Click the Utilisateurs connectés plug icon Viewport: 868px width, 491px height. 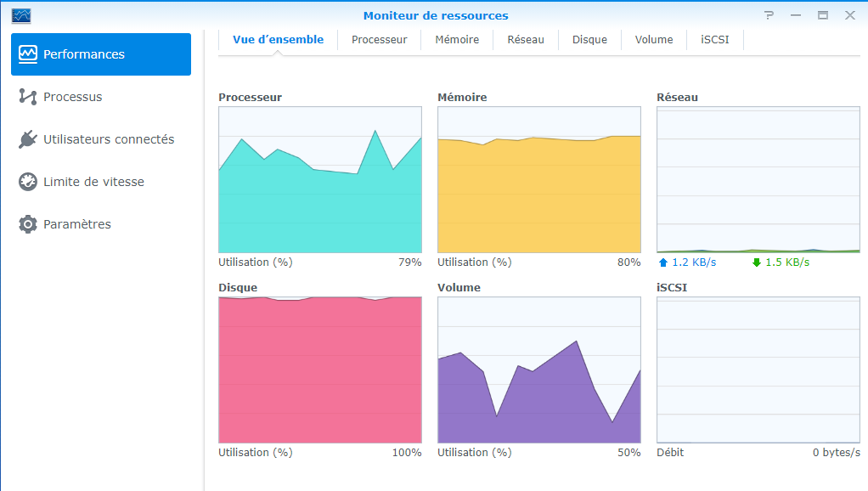point(28,139)
